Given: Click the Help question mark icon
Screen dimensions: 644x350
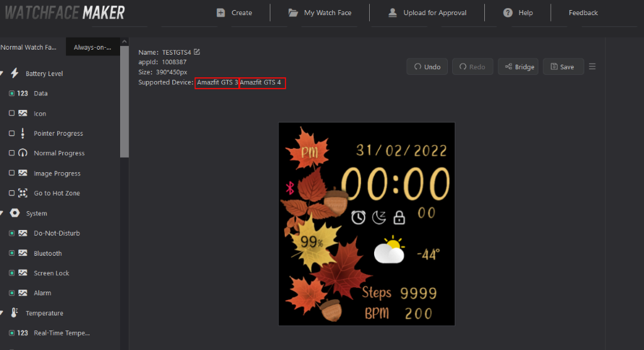Looking at the screenshot, I should (508, 13).
